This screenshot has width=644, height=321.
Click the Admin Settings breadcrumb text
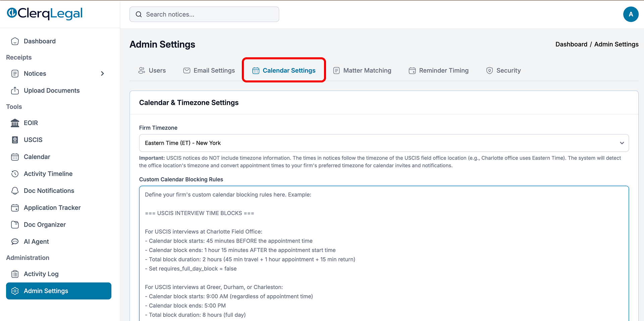click(x=616, y=44)
